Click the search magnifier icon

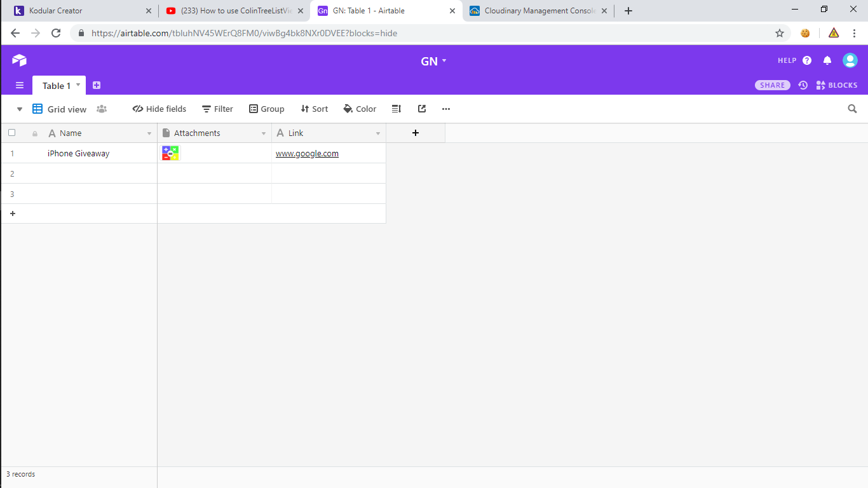(x=852, y=109)
